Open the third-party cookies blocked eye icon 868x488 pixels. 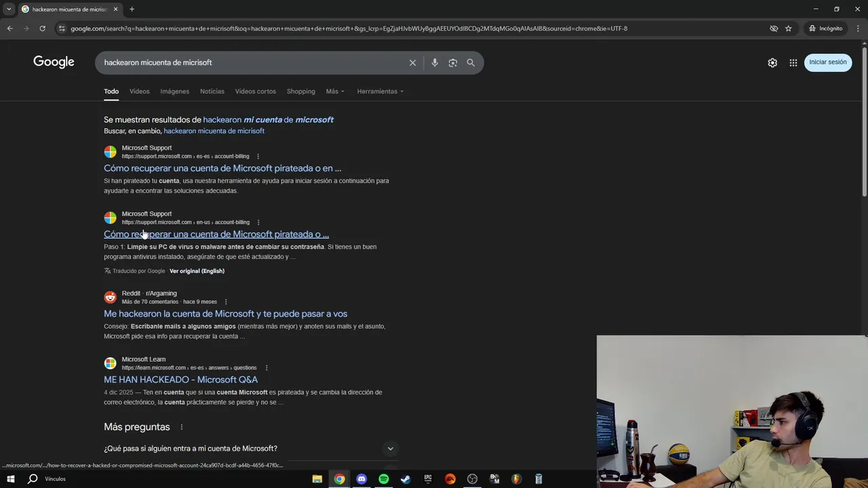(774, 28)
